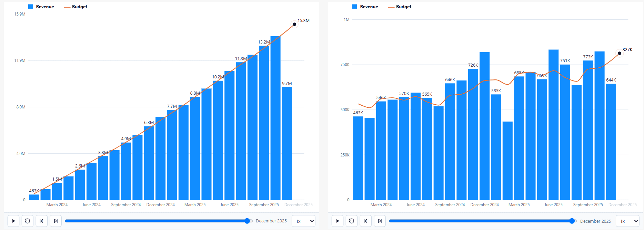Click the '11.9M' y-axis label

(20, 60)
